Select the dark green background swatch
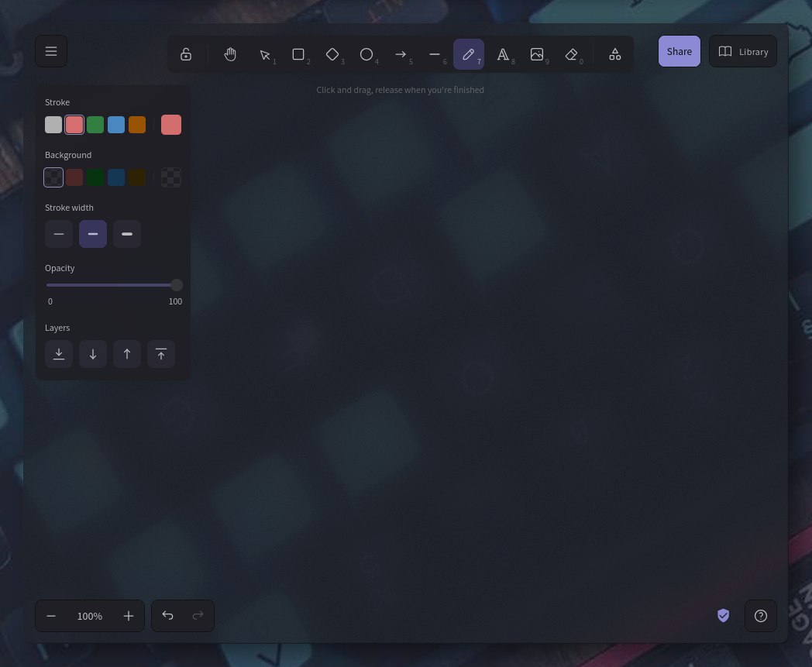812x667 pixels. tap(95, 177)
